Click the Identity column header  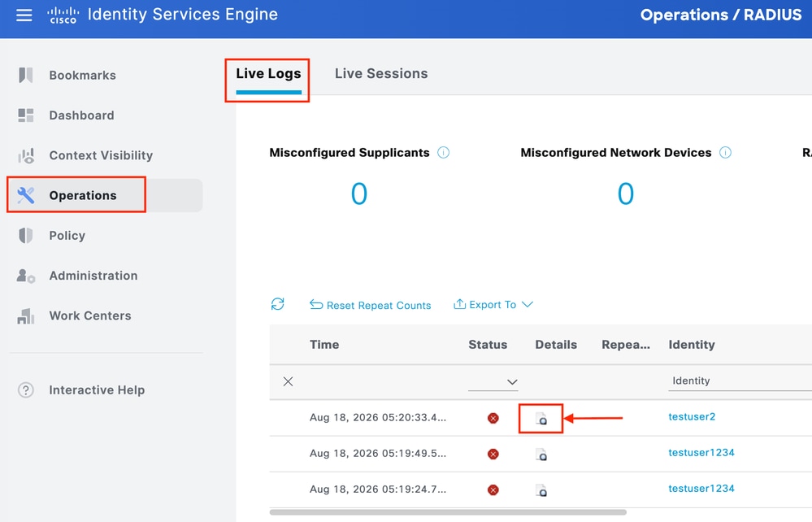click(692, 345)
